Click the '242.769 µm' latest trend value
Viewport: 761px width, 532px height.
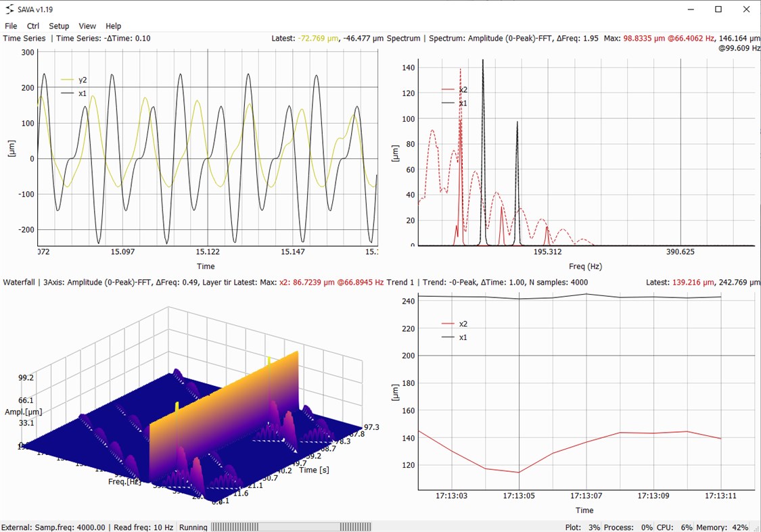click(x=739, y=283)
